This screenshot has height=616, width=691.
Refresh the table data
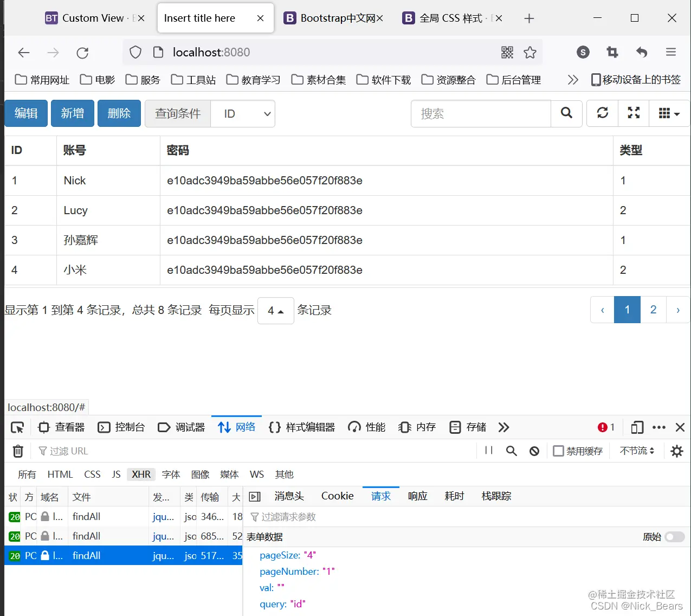[603, 113]
